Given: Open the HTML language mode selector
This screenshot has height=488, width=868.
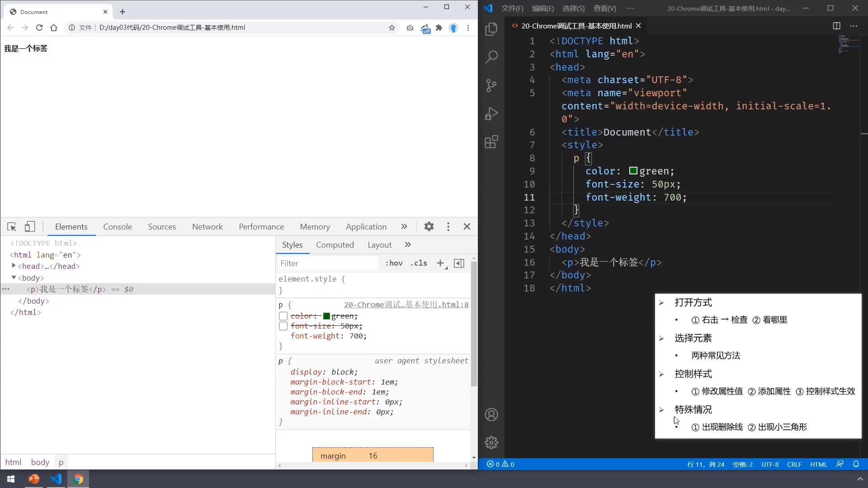Looking at the screenshot, I should click(x=818, y=464).
